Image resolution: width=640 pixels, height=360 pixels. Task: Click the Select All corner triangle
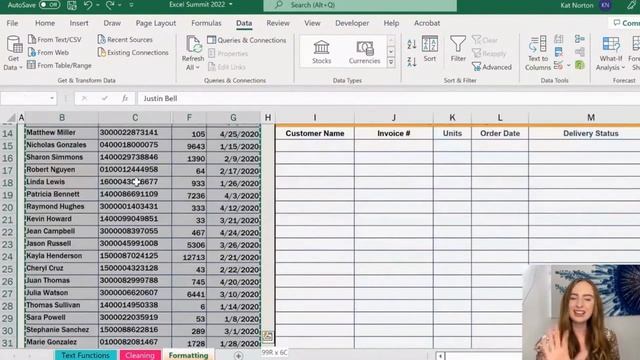pyautogui.click(x=11, y=118)
